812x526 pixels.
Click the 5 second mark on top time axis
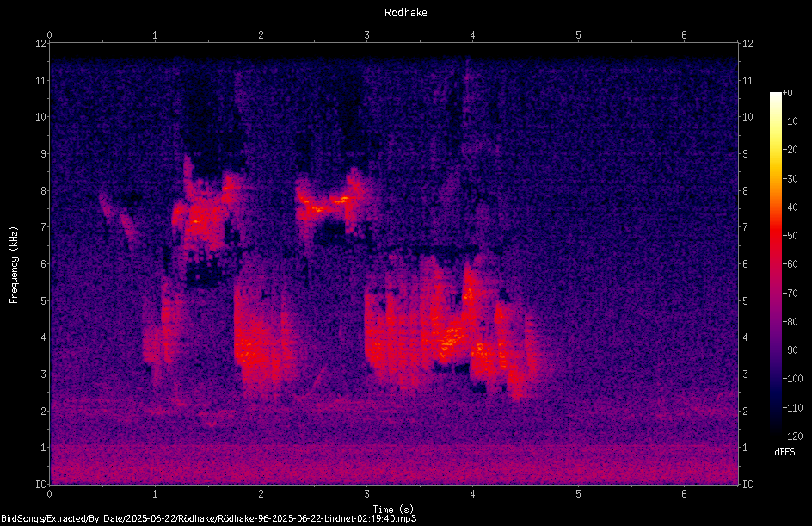tap(578, 35)
